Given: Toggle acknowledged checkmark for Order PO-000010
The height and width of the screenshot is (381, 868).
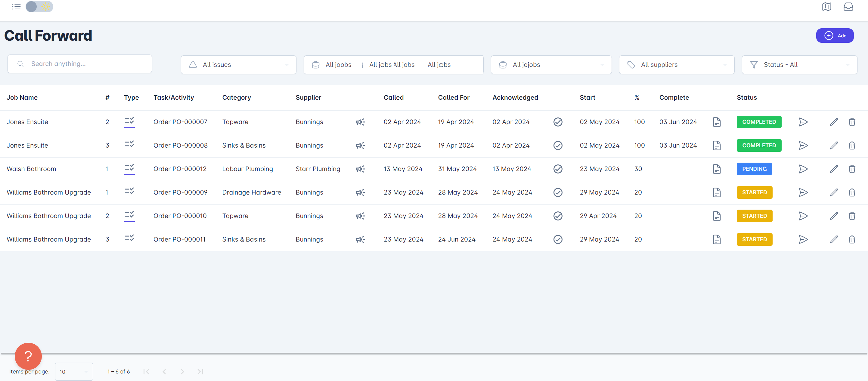Looking at the screenshot, I should coord(558,216).
